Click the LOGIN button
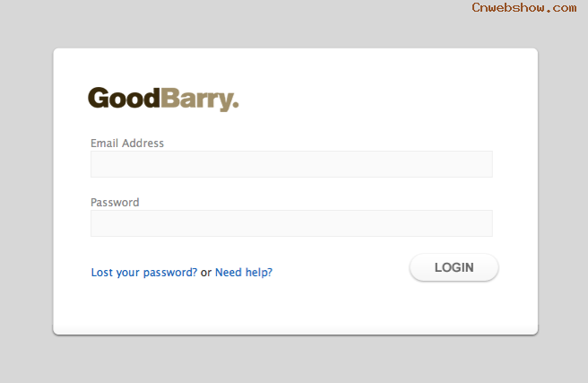 (x=454, y=267)
